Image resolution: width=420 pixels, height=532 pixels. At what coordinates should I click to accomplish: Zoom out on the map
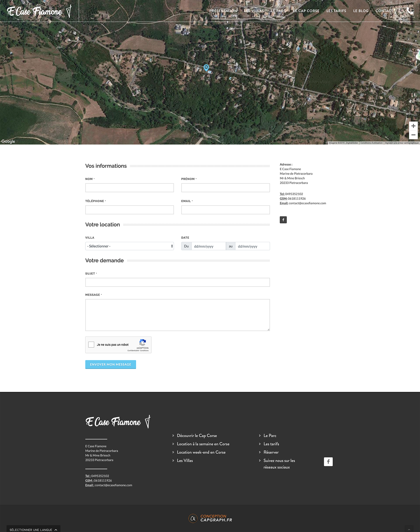point(413,135)
